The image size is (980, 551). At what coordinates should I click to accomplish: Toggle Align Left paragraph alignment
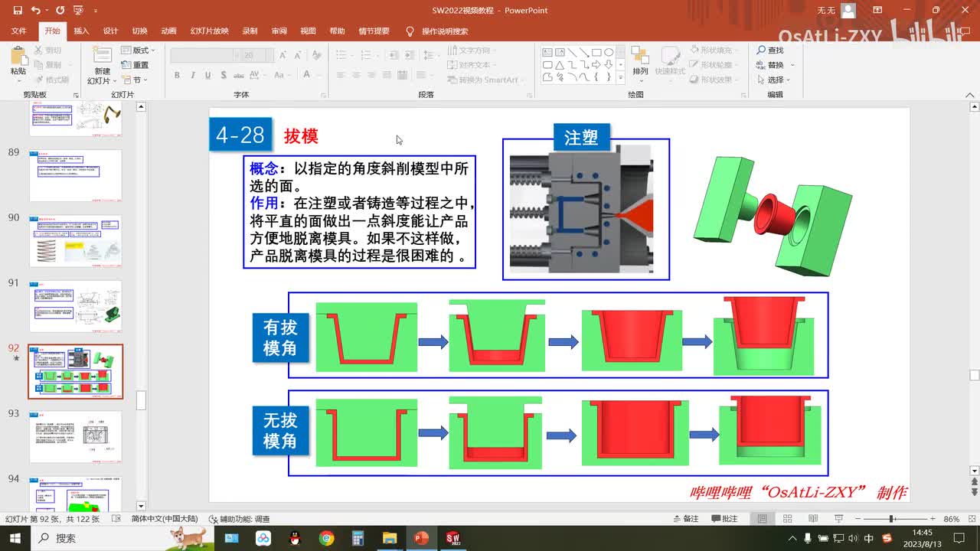[x=341, y=75]
